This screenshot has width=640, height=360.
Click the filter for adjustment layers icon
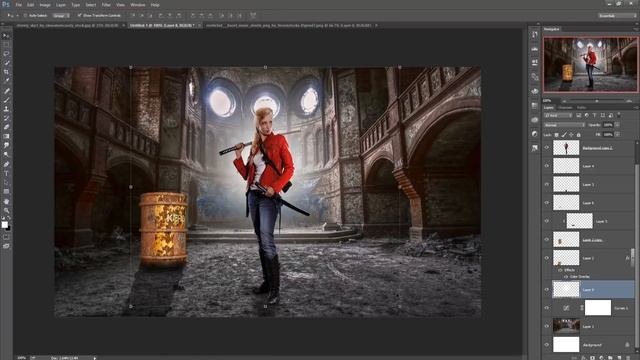click(587, 116)
